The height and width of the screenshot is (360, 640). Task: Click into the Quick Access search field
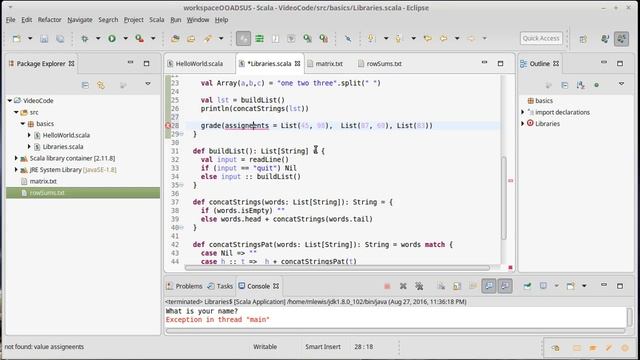click(541, 38)
